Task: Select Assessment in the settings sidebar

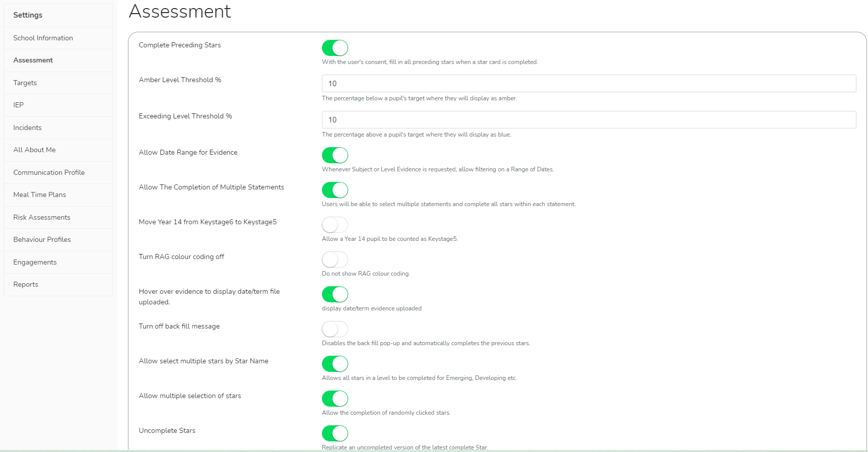Action: (x=58, y=60)
